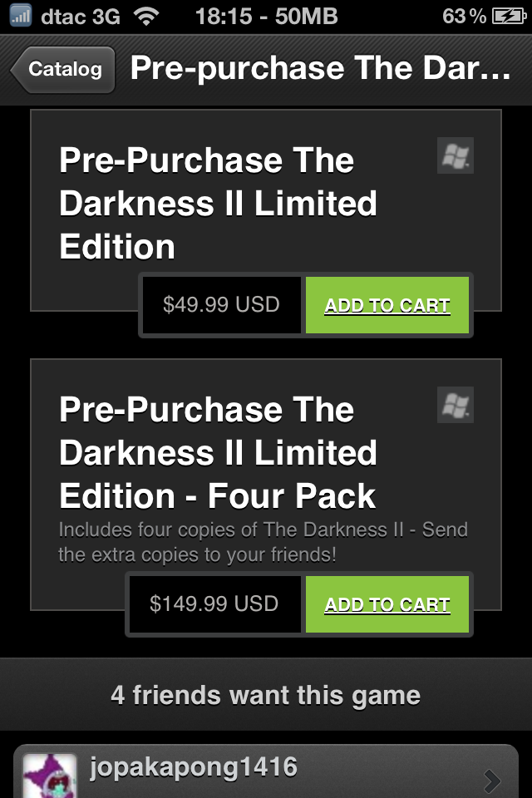
Task: Tap the Pre-purchase The Darkness page title
Action: tap(320, 70)
